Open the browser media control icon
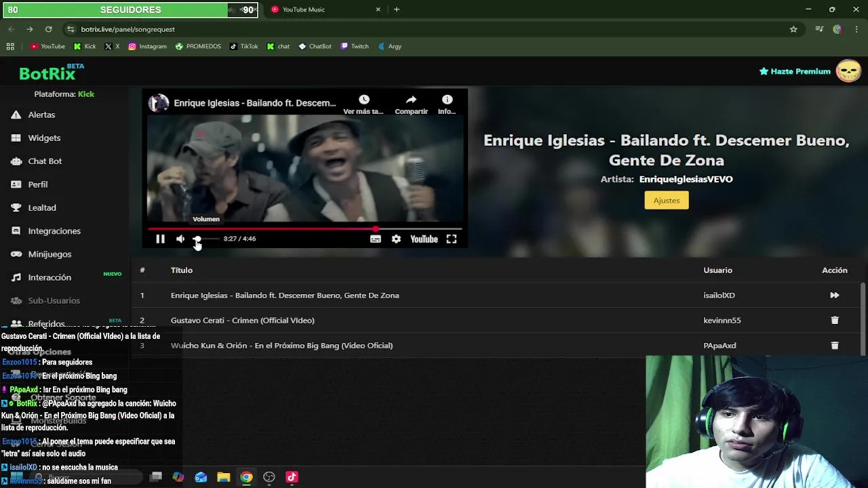The height and width of the screenshot is (488, 868). pyautogui.click(x=819, y=29)
